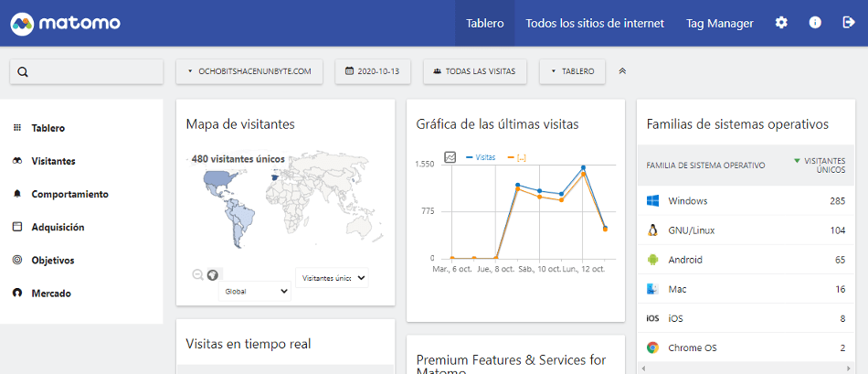Click the Adquisición window icon
This screenshot has height=374, width=868.
17,227
